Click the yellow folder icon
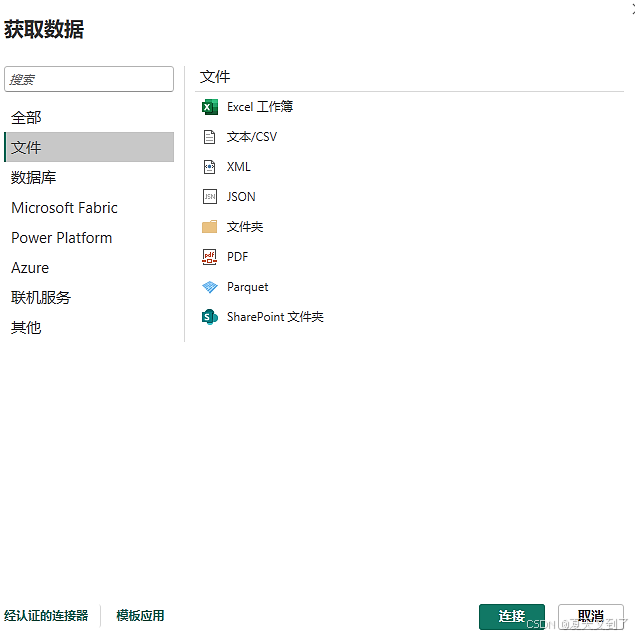The width and height of the screenshot is (635, 636). pyautogui.click(x=209, y=227)
